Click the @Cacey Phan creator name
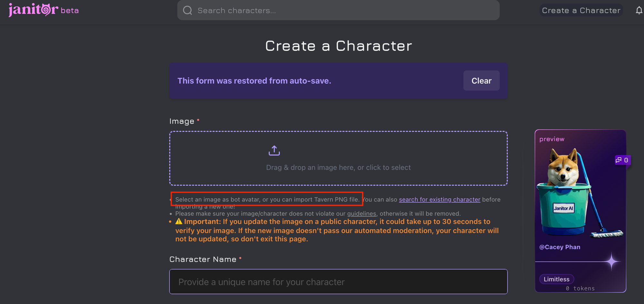 560,247
